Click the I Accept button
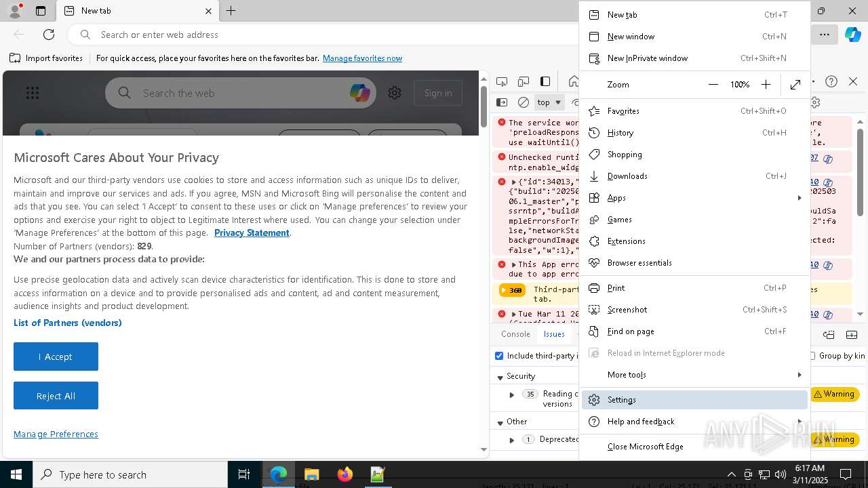Screen dimensions: 868x488 click(56, 357)
